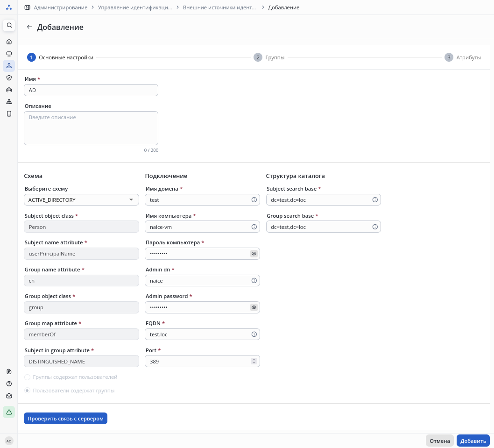Viewport: 494px width, 448px height.
Task: Click the Port number stepper arrows
Action: [x=254, y=361]
